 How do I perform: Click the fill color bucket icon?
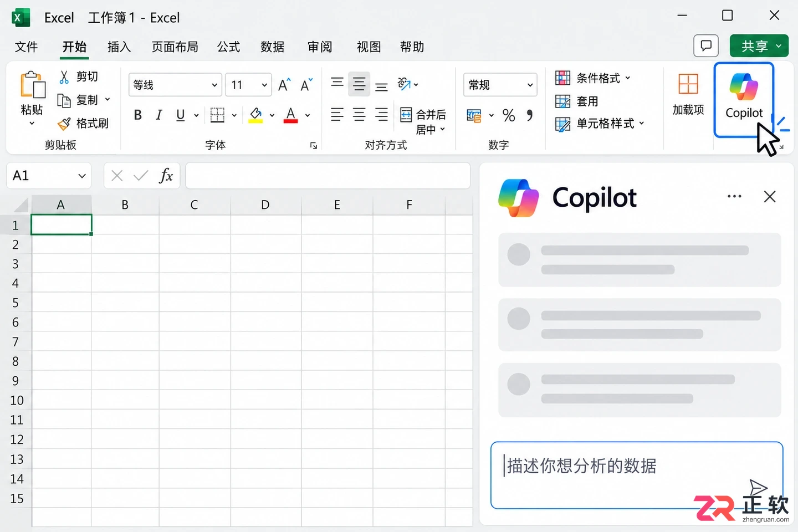255,115
